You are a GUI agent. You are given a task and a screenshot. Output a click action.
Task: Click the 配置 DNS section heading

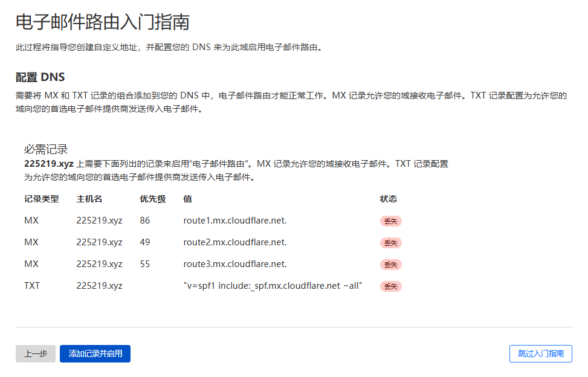40,77
